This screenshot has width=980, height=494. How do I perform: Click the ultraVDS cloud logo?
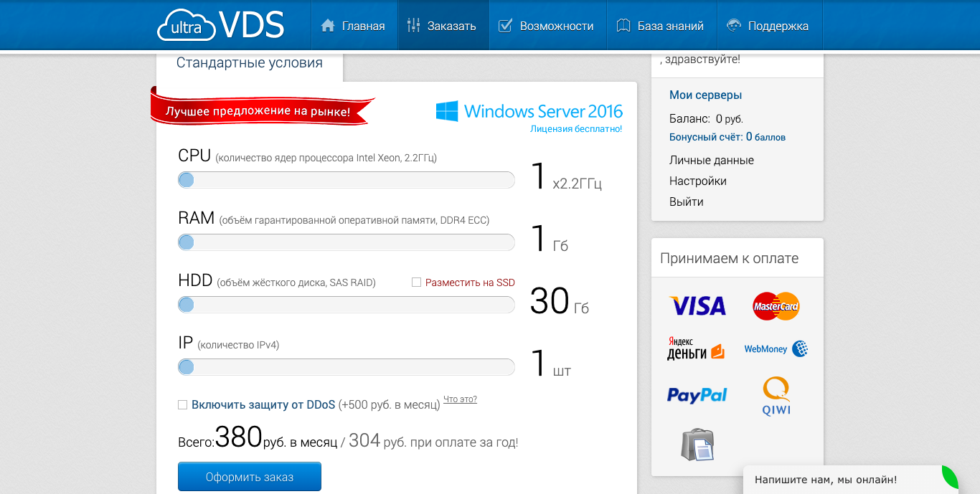click(x=221, y=25)
